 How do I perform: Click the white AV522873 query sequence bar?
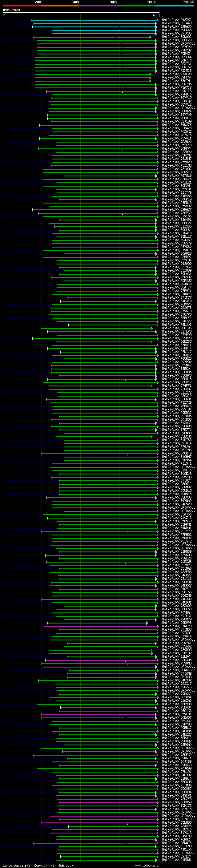pos(81,13)
